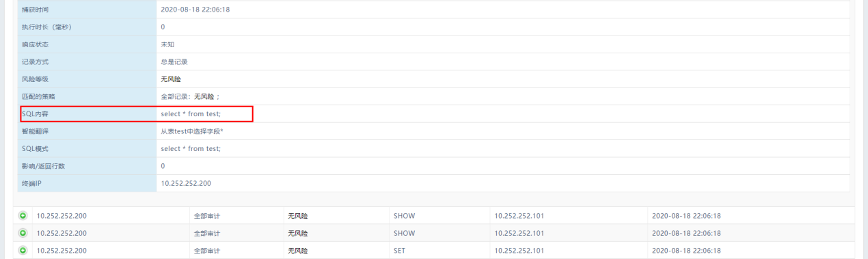Expand the SET row with the green plus icon
This screenshot has width=868, height=259.
(x=23, y=250)
